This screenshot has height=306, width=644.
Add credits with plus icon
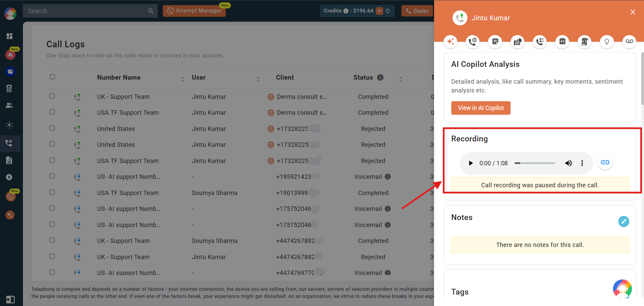pos(379,11)
